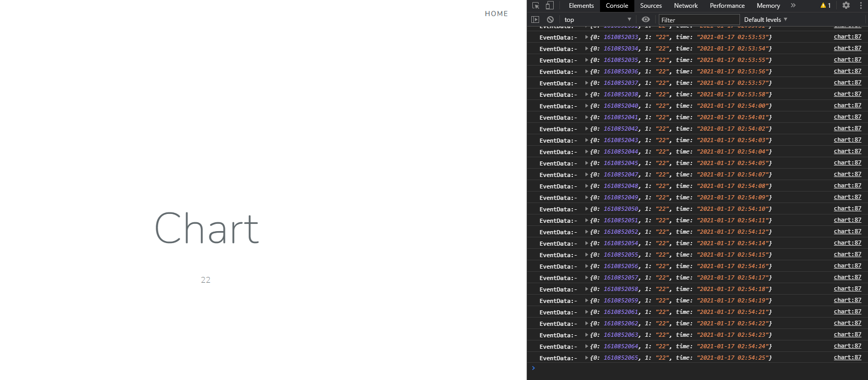Click the time string "2021-01-17 02:54:12"
The height and width of the screenshot is (380, 868).
click(733, 232)
